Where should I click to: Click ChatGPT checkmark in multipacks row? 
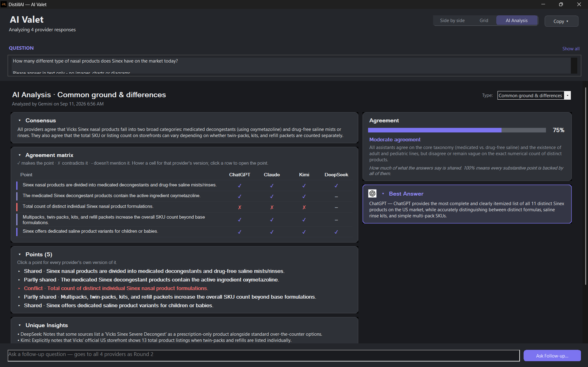[240, 220]
